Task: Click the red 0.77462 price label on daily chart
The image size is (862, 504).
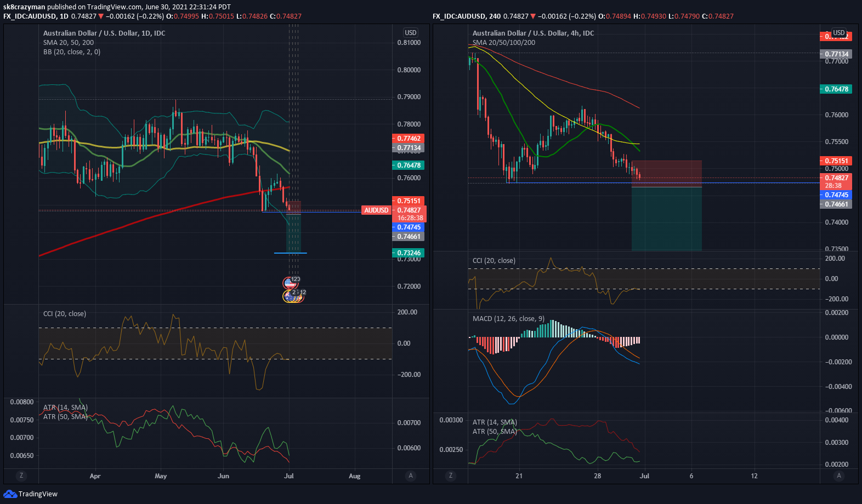Action: coord(409,139)
